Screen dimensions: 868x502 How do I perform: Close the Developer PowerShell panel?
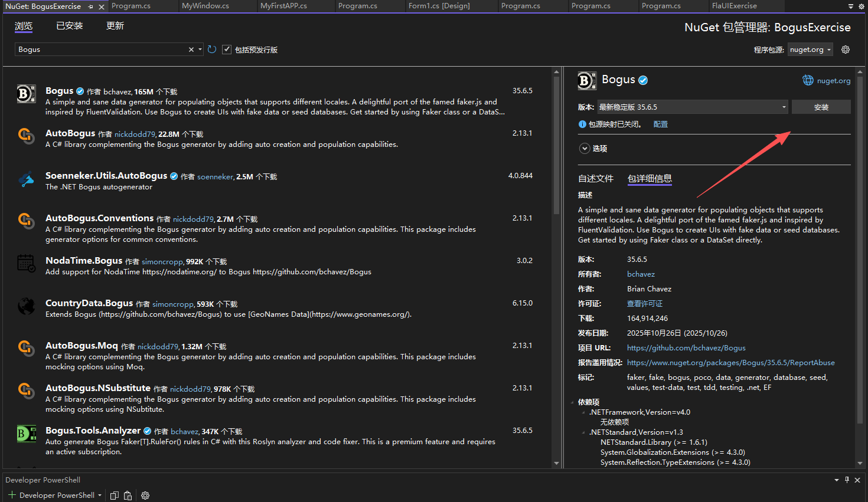pos(857,480)
